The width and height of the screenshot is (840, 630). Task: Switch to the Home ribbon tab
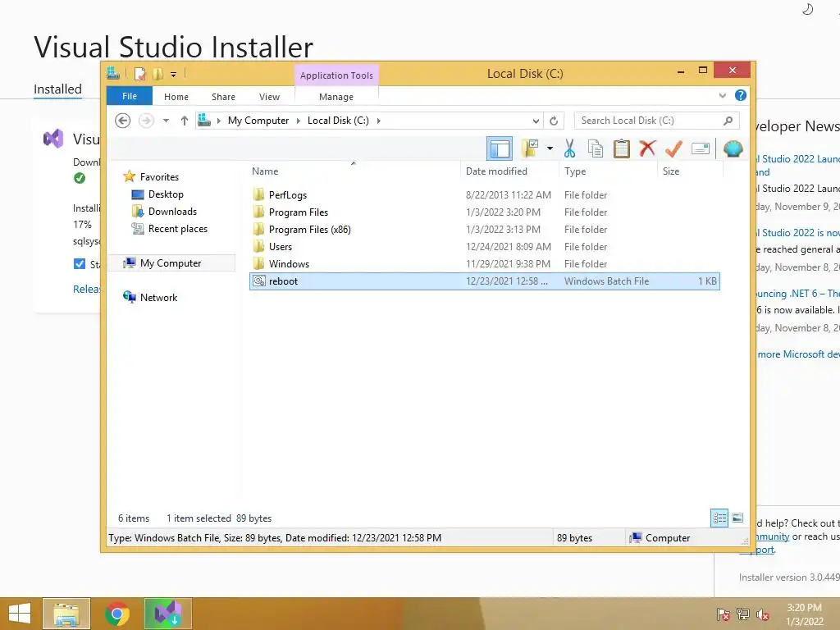[x=176, y=97]
